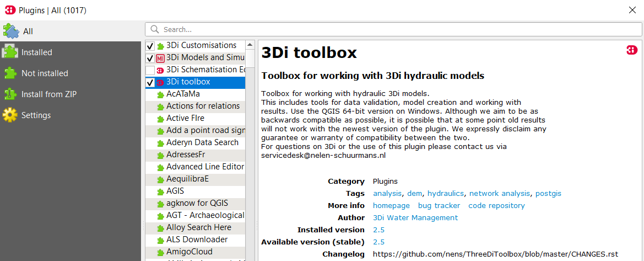Click the Install from ZIP icon

click(x=10, y=94)
